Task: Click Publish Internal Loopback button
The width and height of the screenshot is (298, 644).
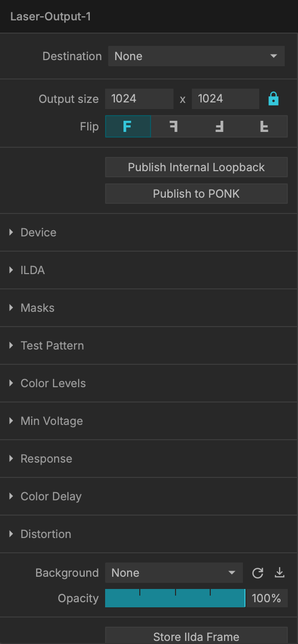Action: click(196, 167)
